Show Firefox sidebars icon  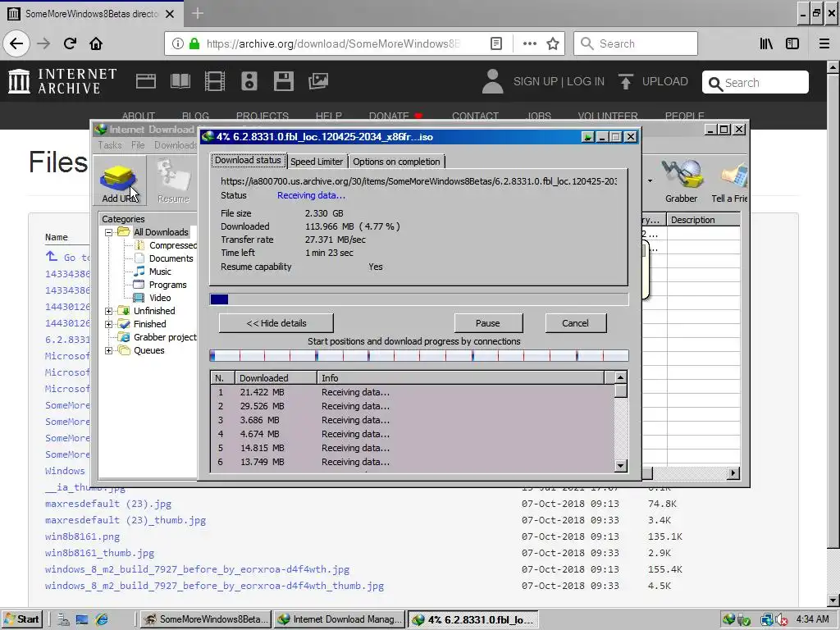click(792, 43)
